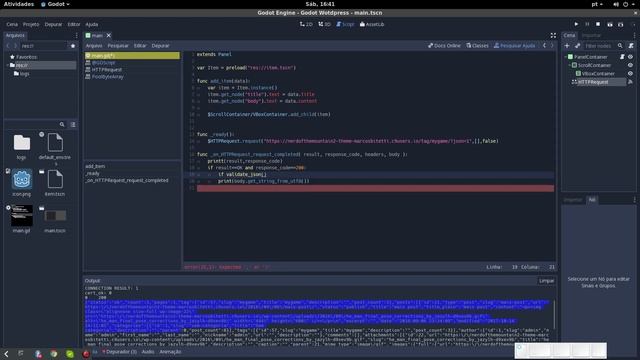Navigate back in file system dock
The width and height of the screenshot is (640, 360).
pyautogui.click(x=8, y=46)
